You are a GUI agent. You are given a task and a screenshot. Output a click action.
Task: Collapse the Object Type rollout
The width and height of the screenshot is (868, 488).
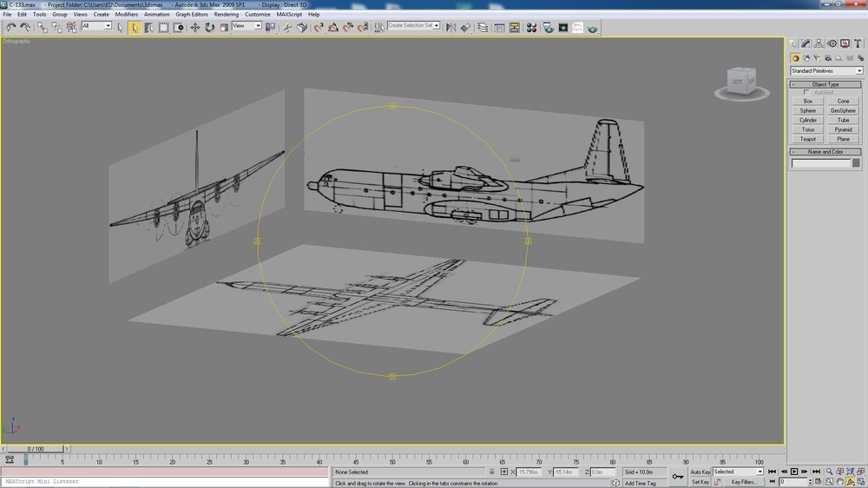(825, 84)
